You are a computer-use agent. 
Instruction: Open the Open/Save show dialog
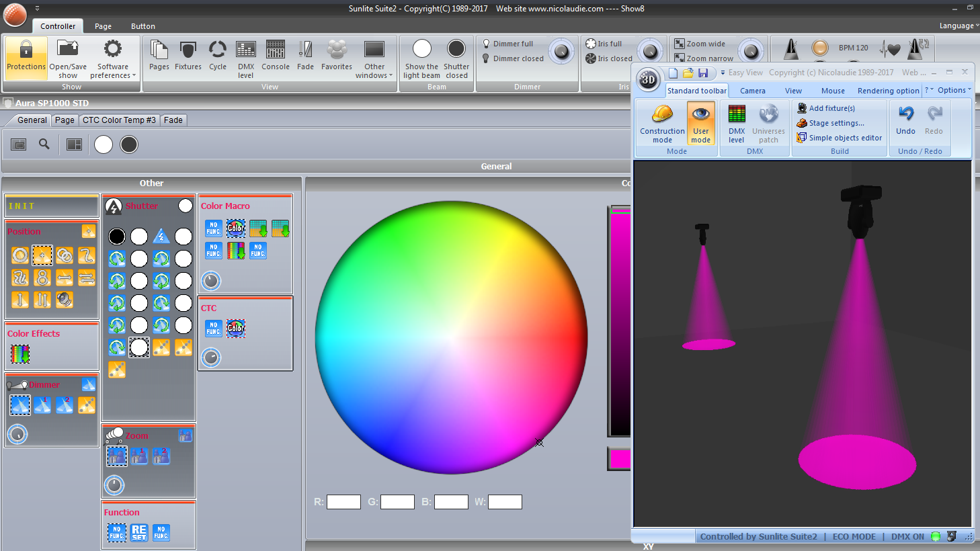pyautogui.click(x=68, y=58)
